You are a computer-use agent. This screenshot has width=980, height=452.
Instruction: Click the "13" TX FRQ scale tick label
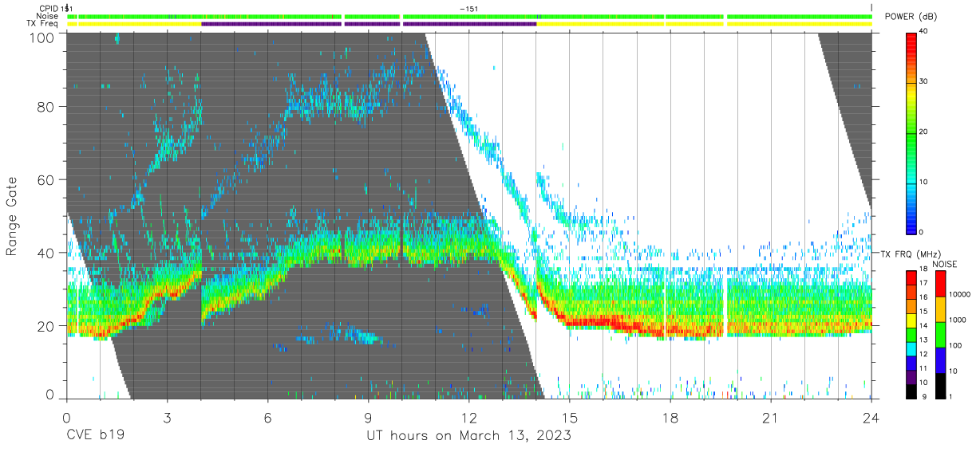[x=925, y=340]
